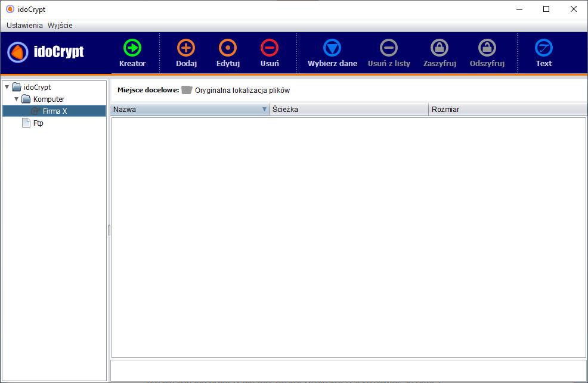This screenshot has height=383, width=588.
Task: Click the Ścieżka column header
Action: pyautogui.click(x=349, y=110)
